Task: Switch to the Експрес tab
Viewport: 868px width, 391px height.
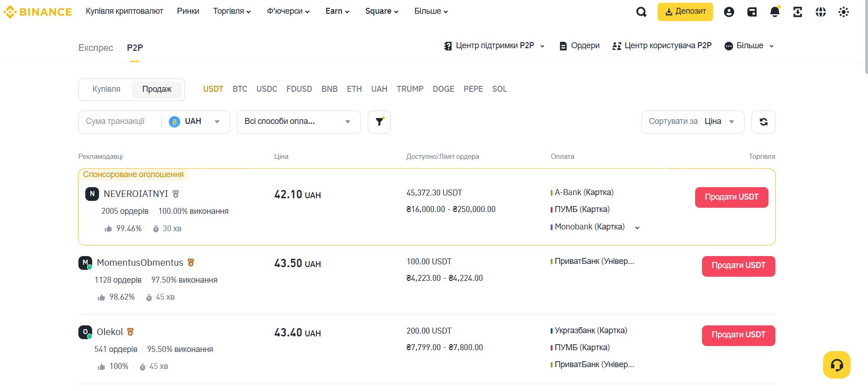Action: 96,48
